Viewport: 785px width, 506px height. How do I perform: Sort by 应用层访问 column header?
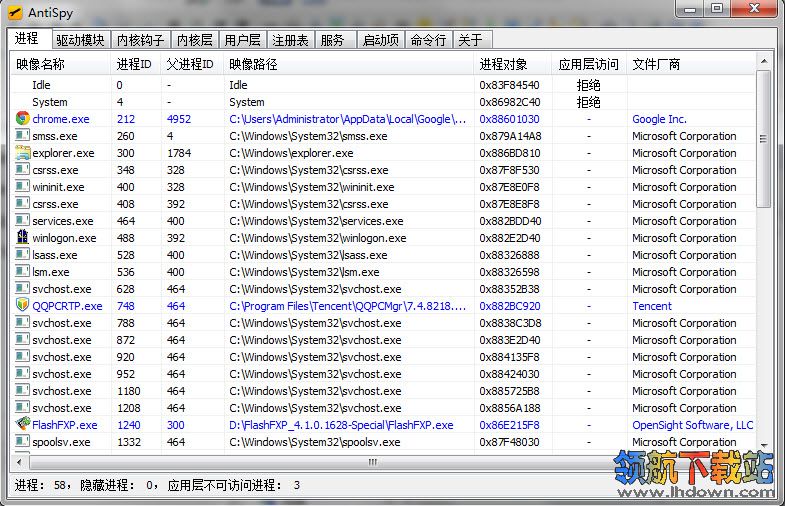pos(589,64)
